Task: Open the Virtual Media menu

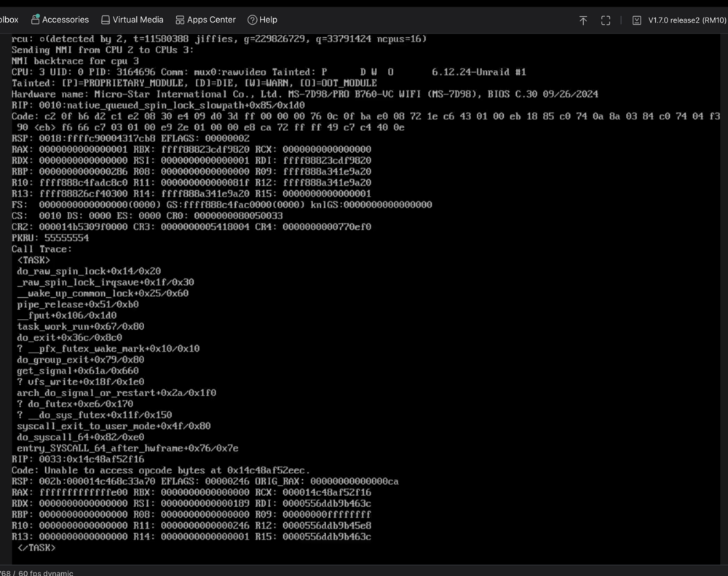Action: click(132, 20)
